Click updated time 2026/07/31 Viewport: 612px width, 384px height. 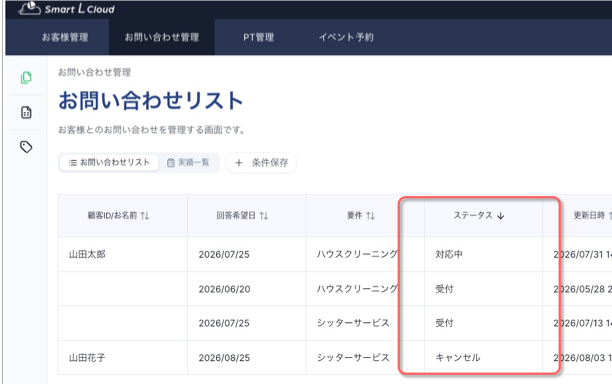(582, 255)
